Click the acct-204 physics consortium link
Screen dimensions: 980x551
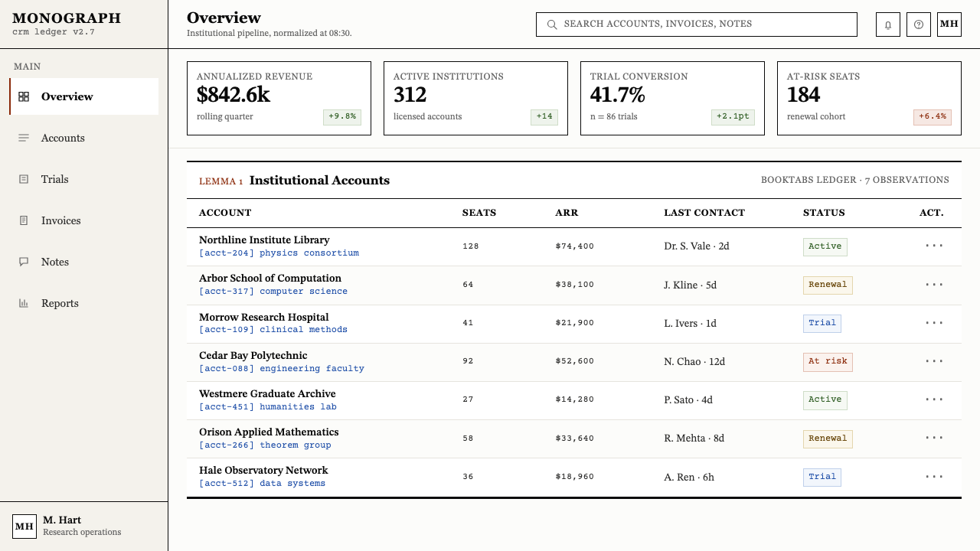[x=279, y=253]
